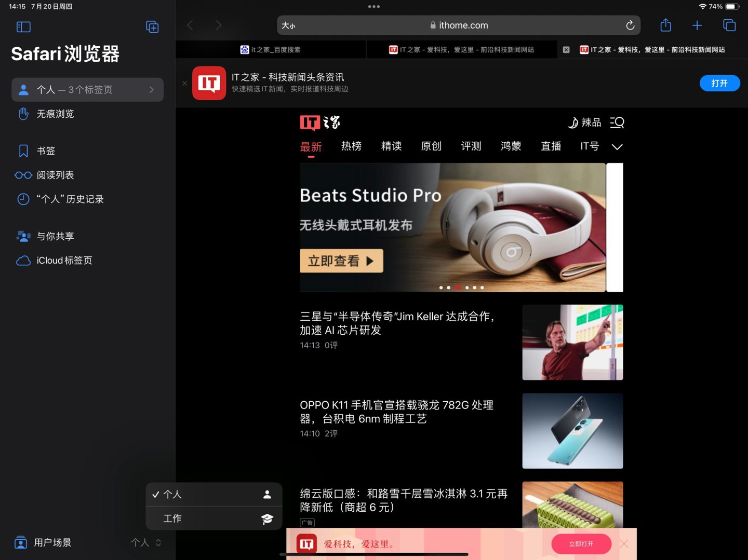The height and width of the screenshot is (560, 748).
Task: Create a new tab group
Action: [152, 26]
